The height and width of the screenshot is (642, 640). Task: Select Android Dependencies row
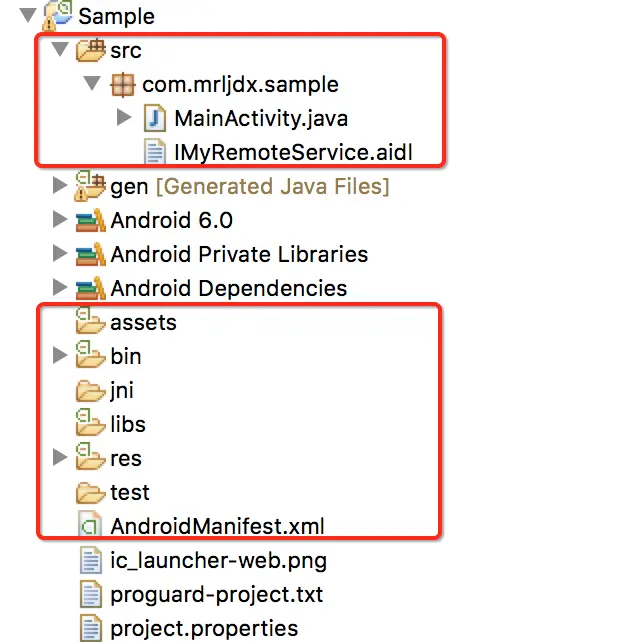228,288
